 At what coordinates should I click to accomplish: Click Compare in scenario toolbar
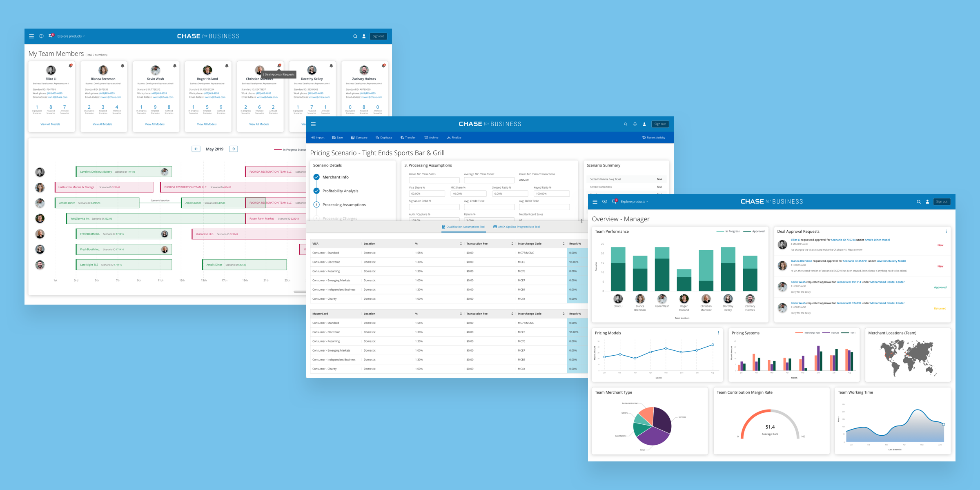point(359,138)
